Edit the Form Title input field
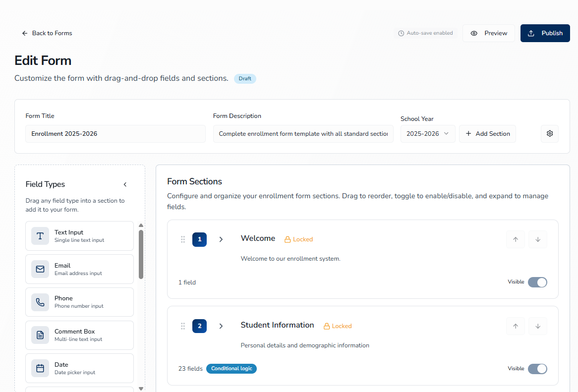578x392 pixels. coord(116,134)
